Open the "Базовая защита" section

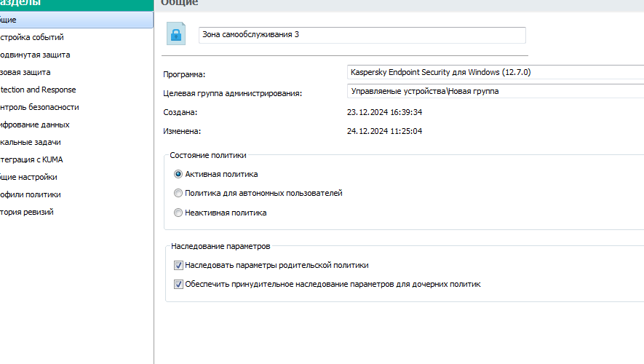(x=25, y=72)
